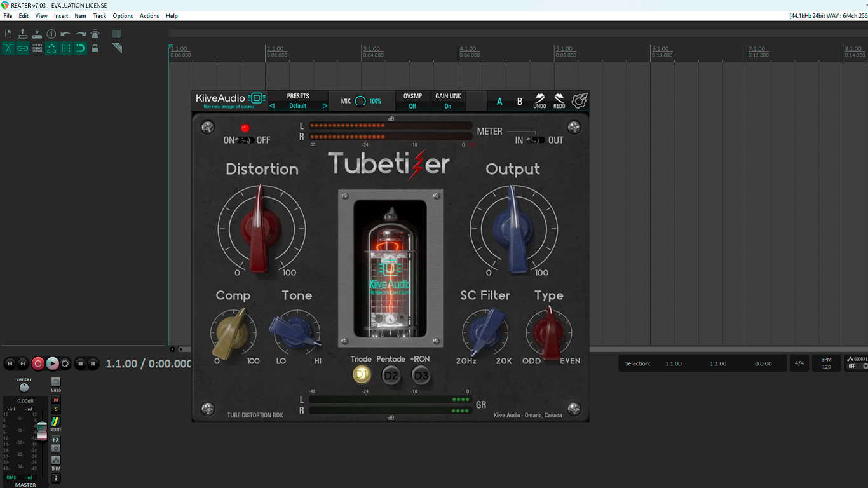868x488 pixels.
Task: Click the Open project upload-arrow icon
Action: click(x=23, y=34)
